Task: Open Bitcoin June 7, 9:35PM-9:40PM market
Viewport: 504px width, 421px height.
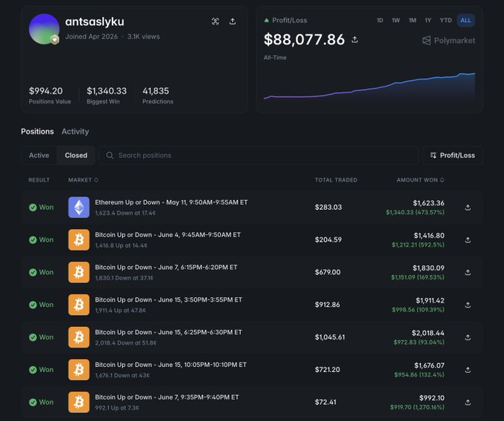Action: (x=167, y=397)
